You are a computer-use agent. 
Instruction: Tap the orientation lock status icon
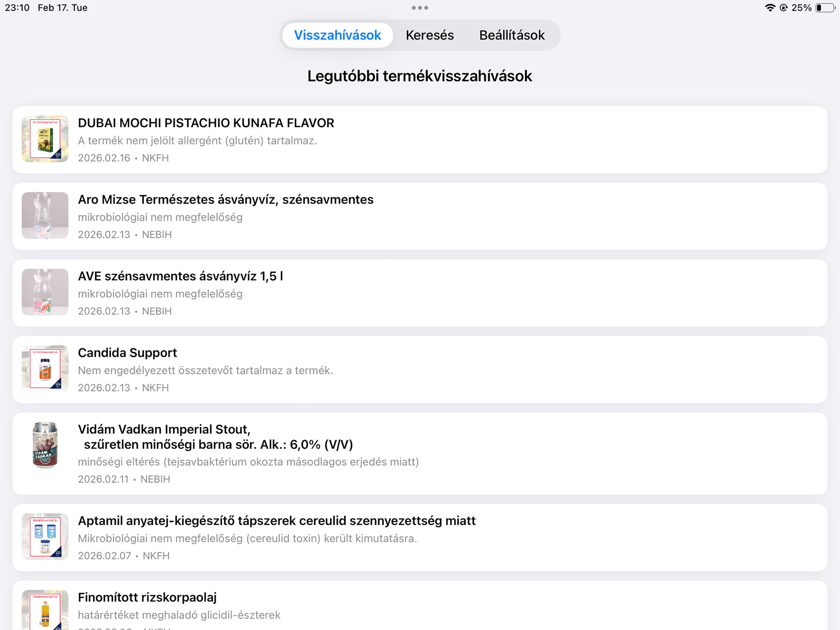tap(784, 8)
